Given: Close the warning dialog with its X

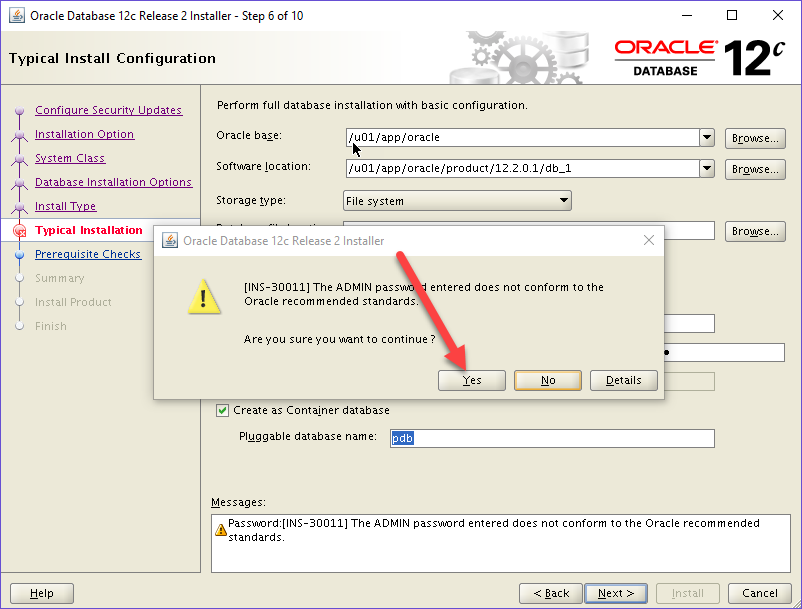Looking at the screenshot, I should pyautogui.click(x=649, y=240).
